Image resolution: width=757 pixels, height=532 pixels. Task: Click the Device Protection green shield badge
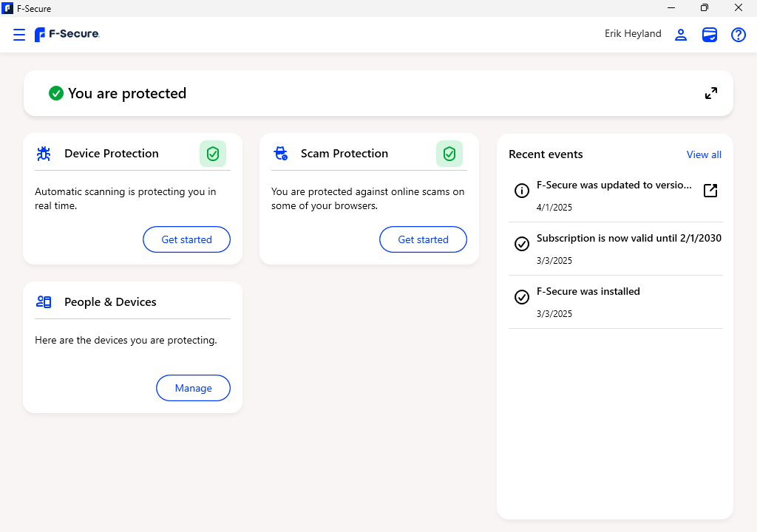click(x=213, y=154)
